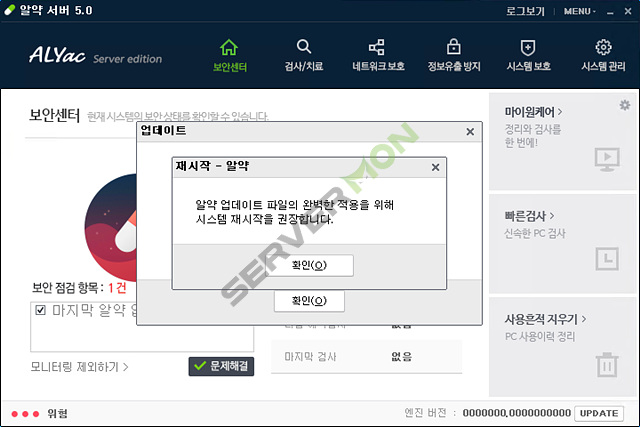Click the green house icon
Screen dimensions: 640x427
coord(229,47)
